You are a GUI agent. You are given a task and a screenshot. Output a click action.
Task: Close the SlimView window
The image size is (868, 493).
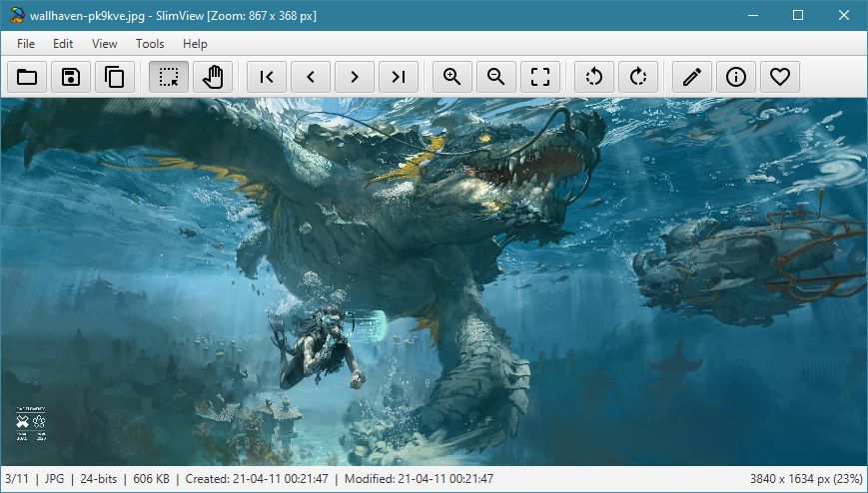tap(844, 15)
